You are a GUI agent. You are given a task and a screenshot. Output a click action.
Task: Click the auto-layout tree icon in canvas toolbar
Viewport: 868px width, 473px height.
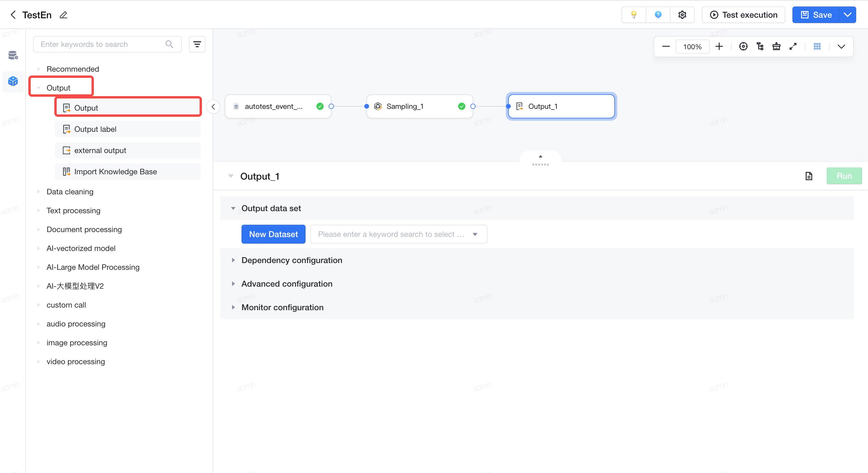[760, 47]
